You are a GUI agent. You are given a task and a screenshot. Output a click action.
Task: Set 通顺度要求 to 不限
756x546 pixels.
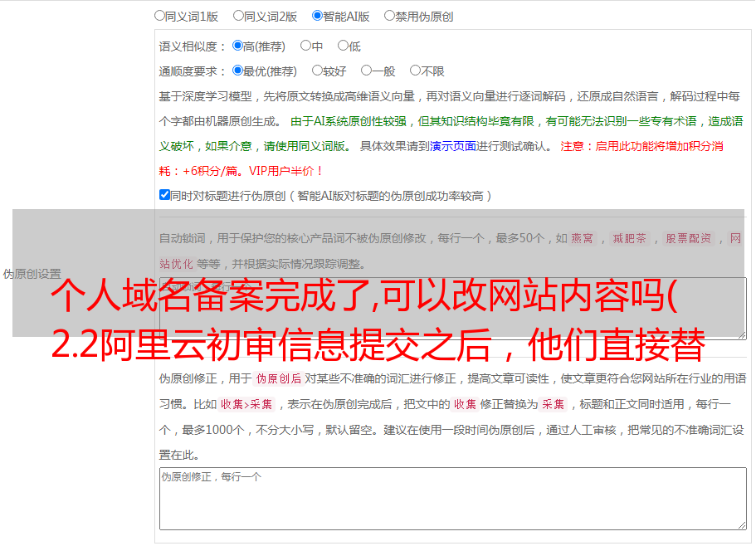coord(415,71)
